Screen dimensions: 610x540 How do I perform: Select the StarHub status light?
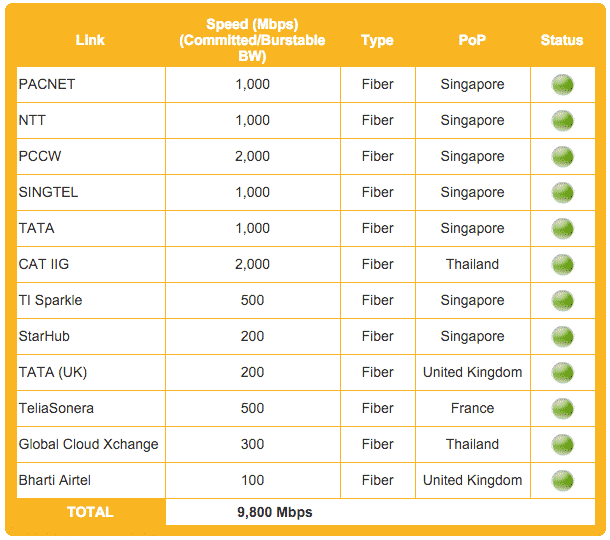(562, 337)
